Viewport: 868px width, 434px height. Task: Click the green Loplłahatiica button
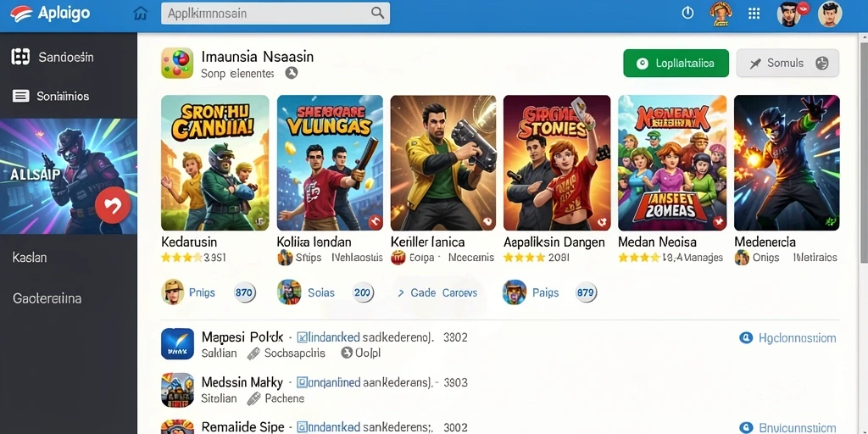pyautogui.click(x=676, y=63)
